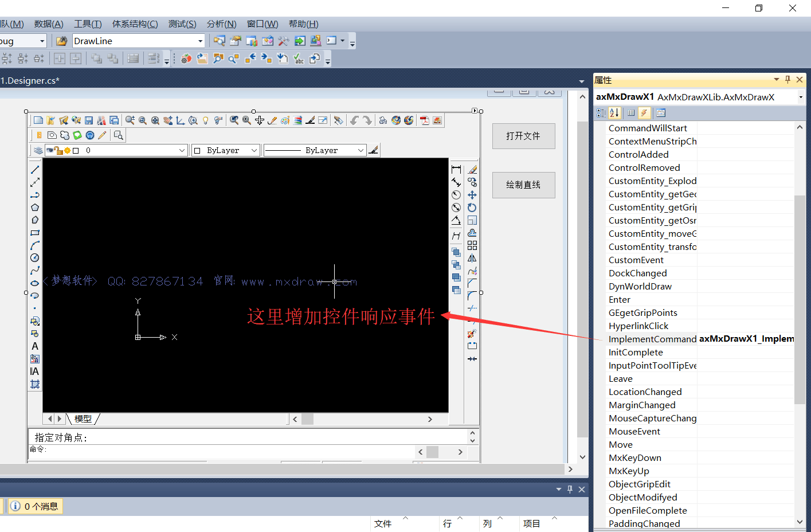This screenshot has width=811, height=532.
Task: Expand the main toolbar overflow options
Action: pyautogui.click(x=352, y=42)
